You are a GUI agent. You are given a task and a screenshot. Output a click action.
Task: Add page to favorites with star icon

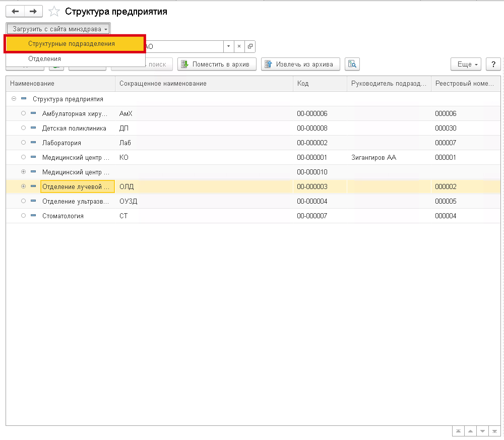pos(54,12)
